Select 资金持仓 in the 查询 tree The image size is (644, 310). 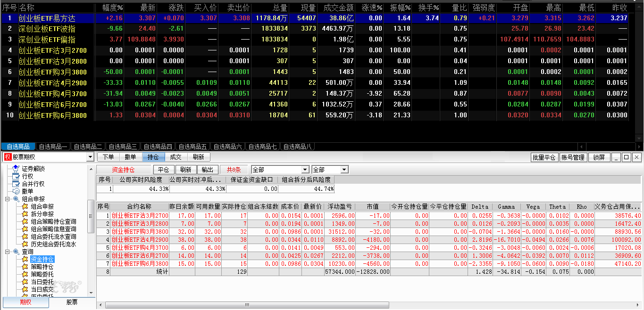click(42, 259)
